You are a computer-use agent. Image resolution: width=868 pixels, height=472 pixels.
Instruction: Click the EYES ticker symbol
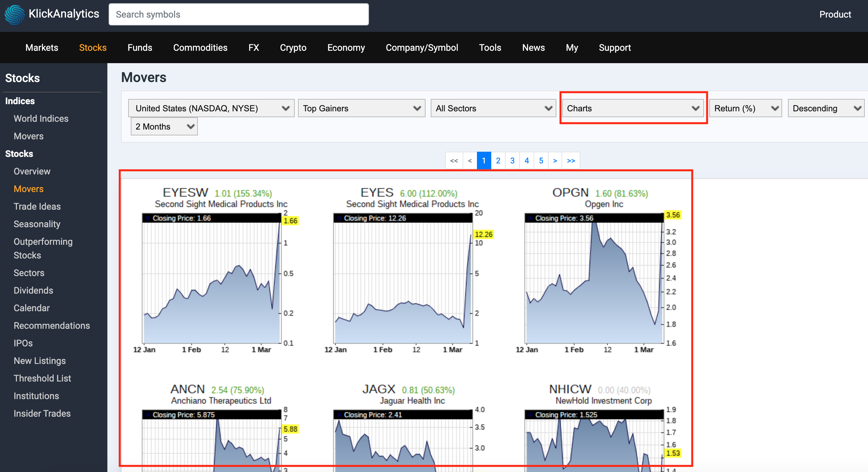click(x=377, y=192)
